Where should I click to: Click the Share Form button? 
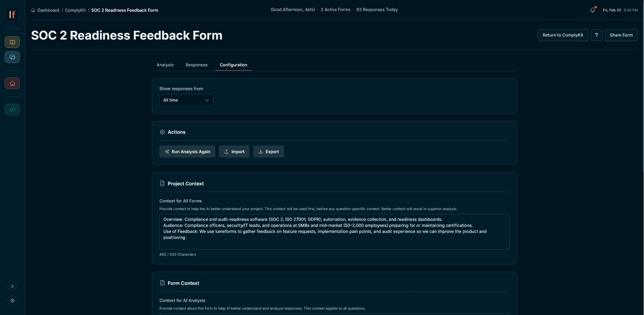click(x=621, y=35)
